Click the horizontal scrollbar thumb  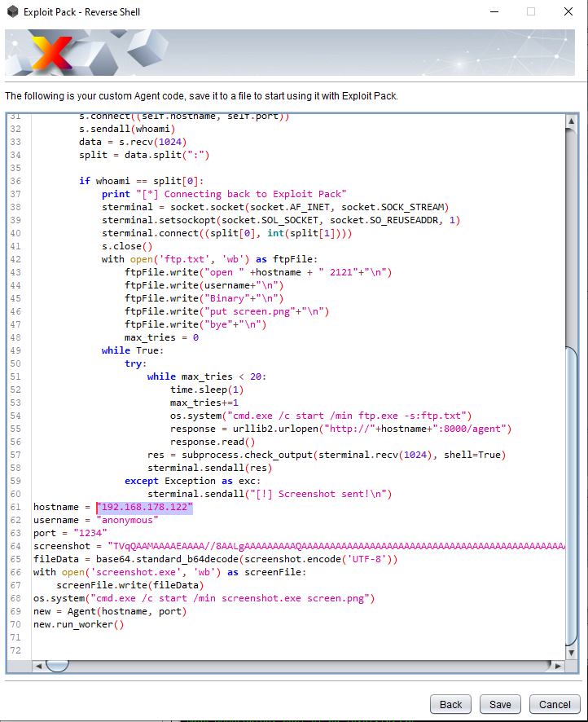point(58,666)
